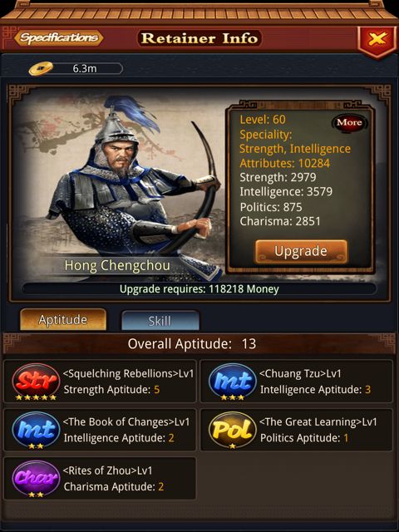This screenshot has width=399, height=532.
Task: Open More attribute details
Action: coord(349,122)
